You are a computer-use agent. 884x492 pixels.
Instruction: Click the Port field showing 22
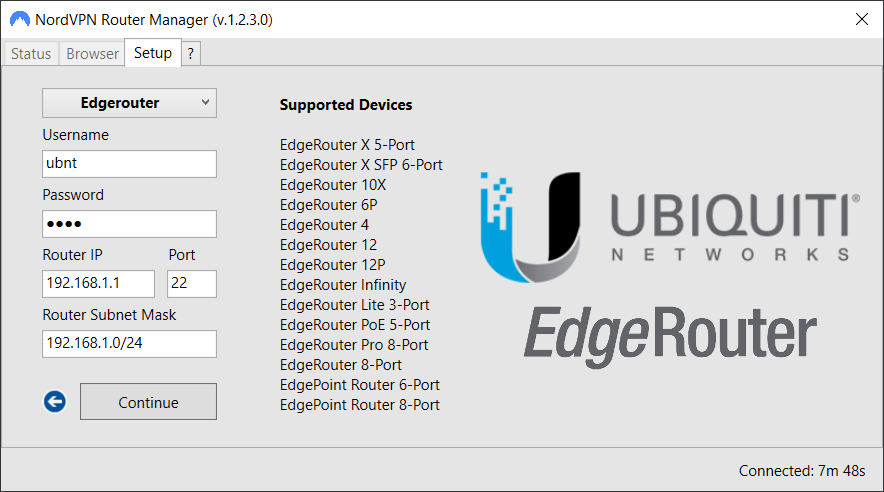point(192,283)
